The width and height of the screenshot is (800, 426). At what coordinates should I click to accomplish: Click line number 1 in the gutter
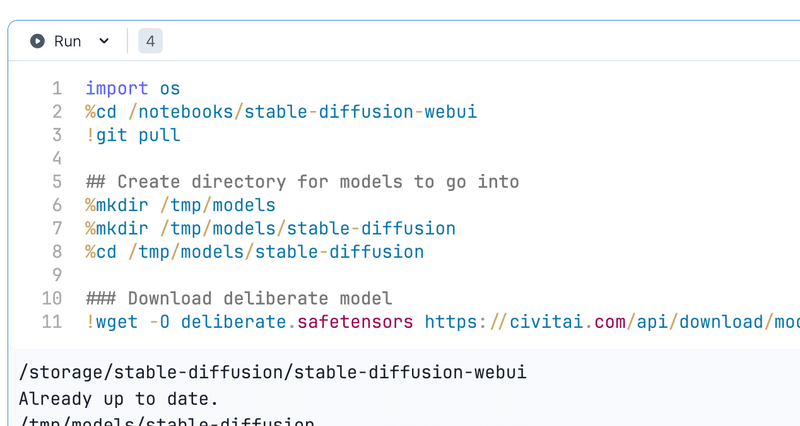(x=57, y=88)
